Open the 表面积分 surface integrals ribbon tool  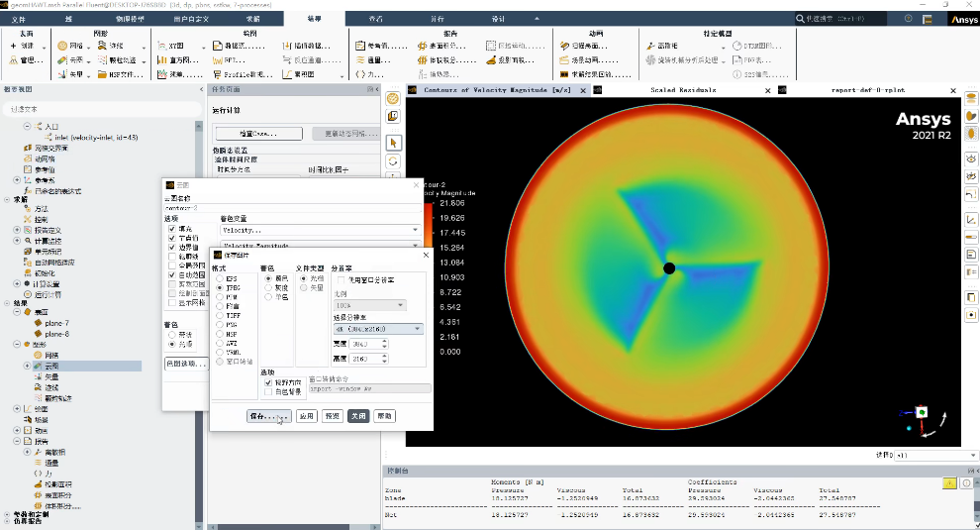pyautogui.click(x=441, y=46)
